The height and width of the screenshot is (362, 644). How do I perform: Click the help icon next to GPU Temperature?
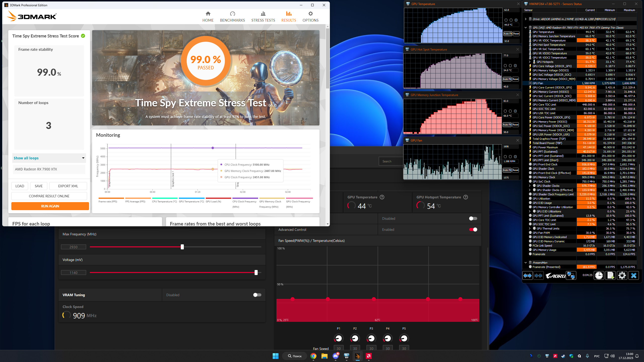pos(382,197)
